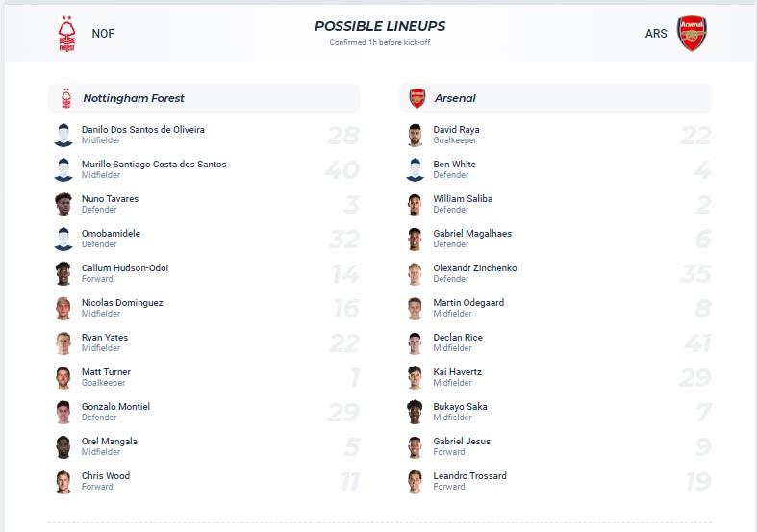The height and width of the screenshot is (532, 757).
Task: Click Callum Hudson-Odoi's avatar
Action: click(x=63, y=273)
